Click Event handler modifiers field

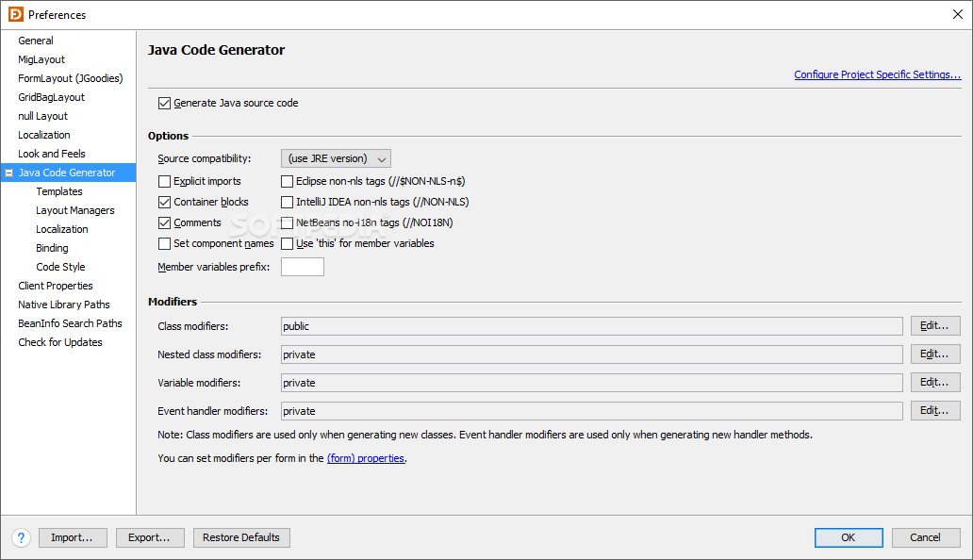point(591,411)
